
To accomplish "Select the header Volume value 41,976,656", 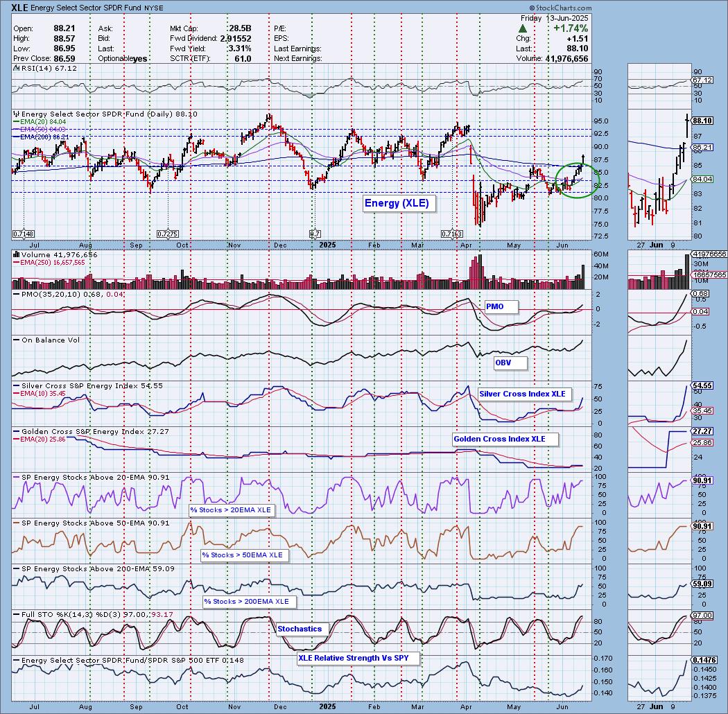I will coord(567,58).
